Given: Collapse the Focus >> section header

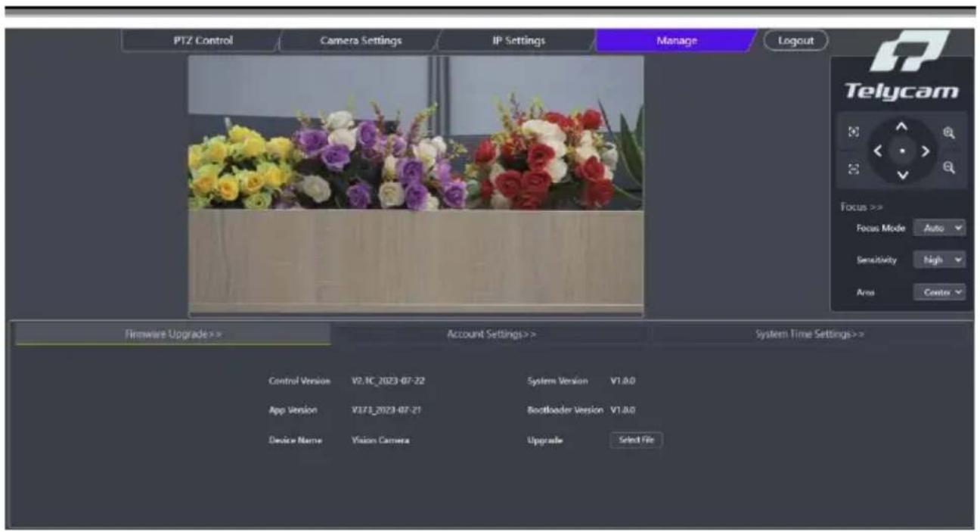Looking at the screenshot, I should point(861,207).
